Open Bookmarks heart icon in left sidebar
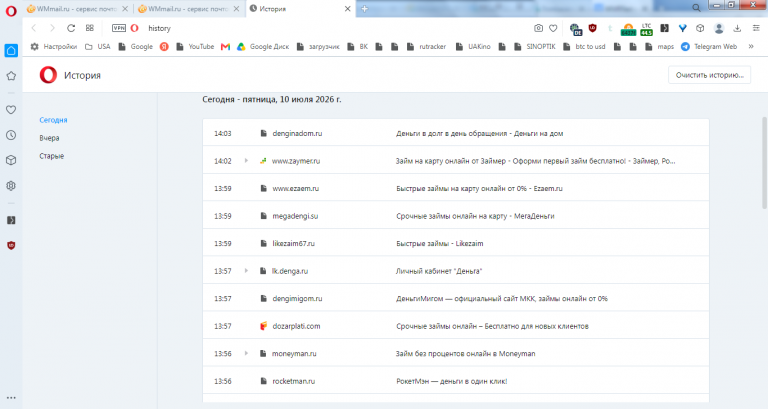Screen dimensions: 768x409 [11, 110]
